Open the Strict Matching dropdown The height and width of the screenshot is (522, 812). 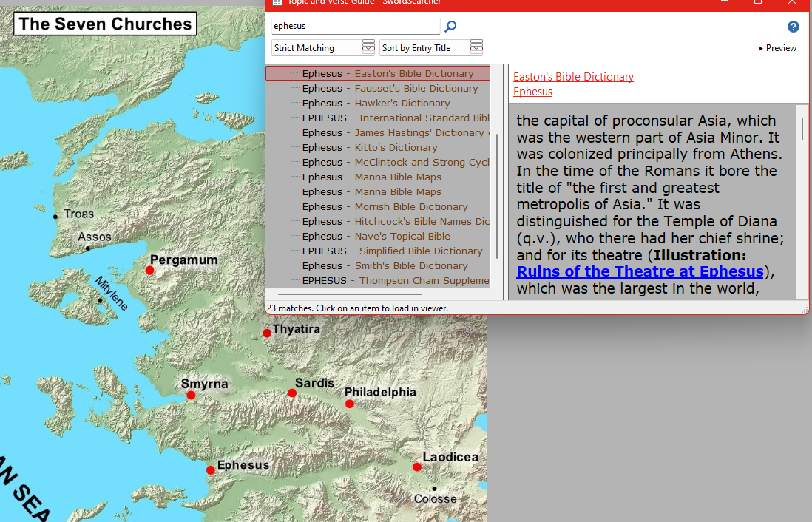[x=323, y=47]
